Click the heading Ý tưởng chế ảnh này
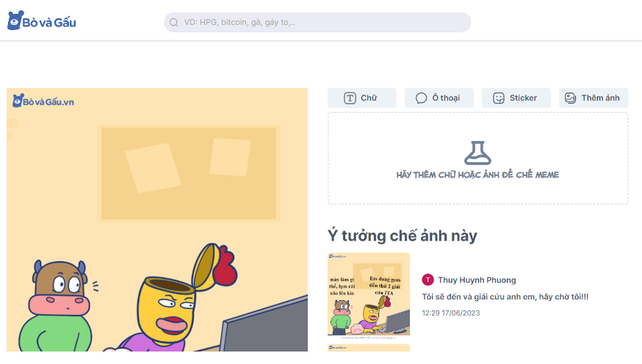642x364 pixels. [x=403, y=236]
